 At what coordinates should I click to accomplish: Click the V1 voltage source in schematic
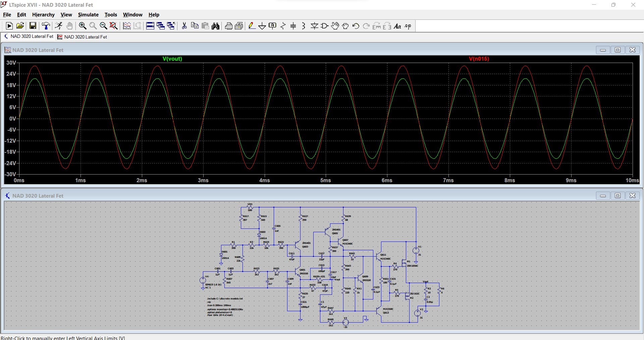tap(416, 250)
